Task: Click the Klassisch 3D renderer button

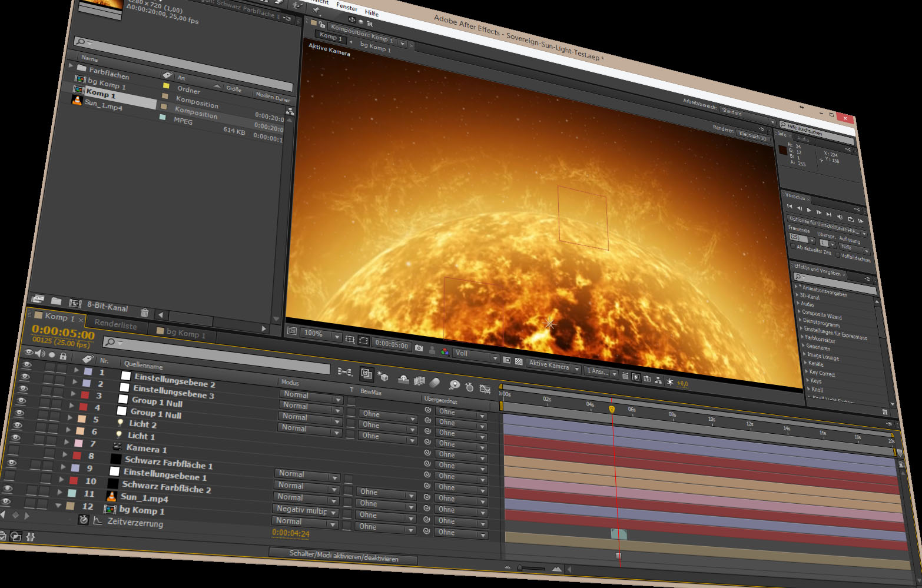Action: [x=753, y=135]
